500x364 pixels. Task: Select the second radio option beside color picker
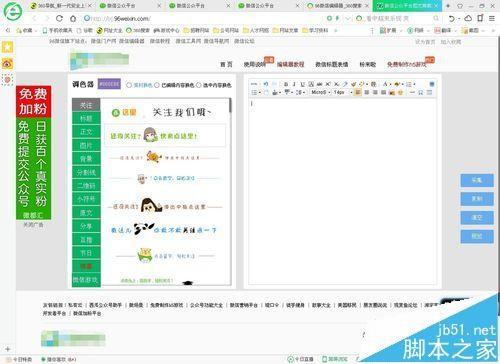157,85
